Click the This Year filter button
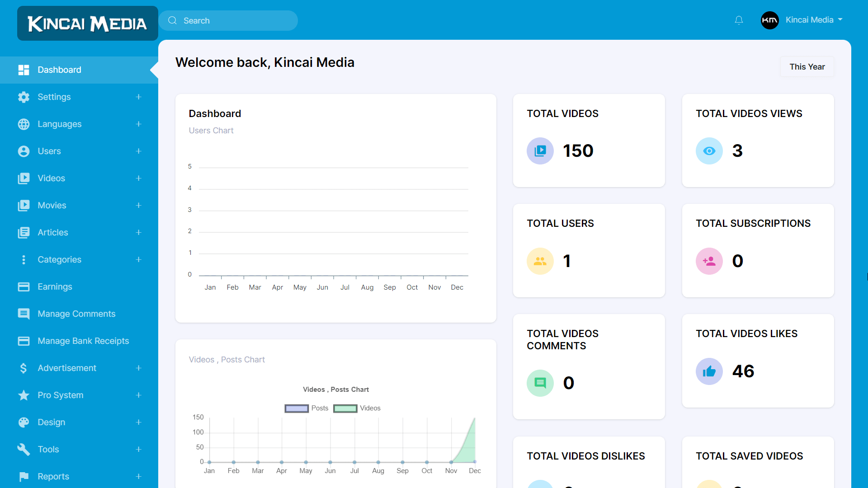 click(x=807, y=66)
